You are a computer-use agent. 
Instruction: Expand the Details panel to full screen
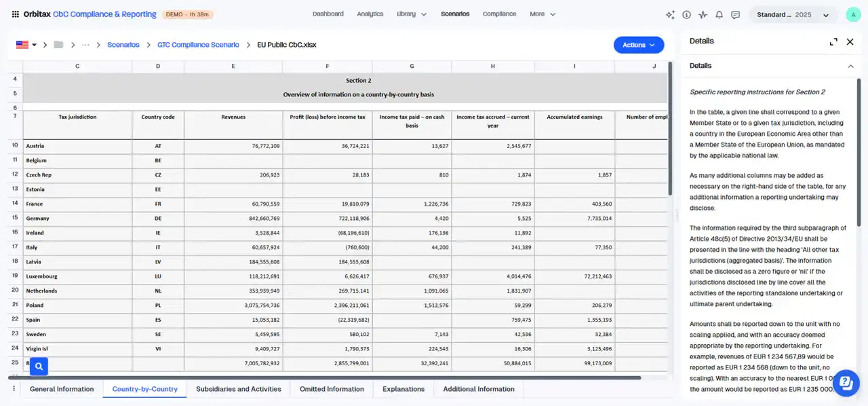[833, 41]
